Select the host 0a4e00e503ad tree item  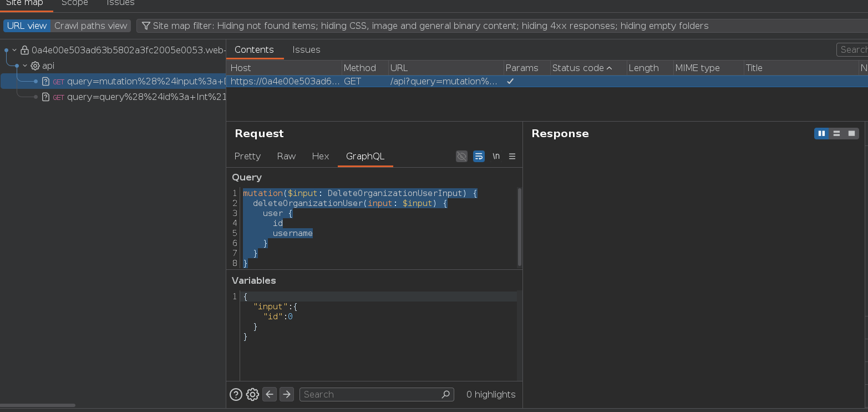pyautogui.click(x=129, y=50)
